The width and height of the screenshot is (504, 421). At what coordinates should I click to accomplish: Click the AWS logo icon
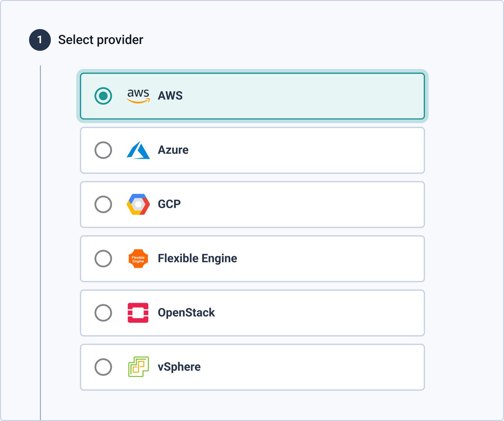point(138,96)
